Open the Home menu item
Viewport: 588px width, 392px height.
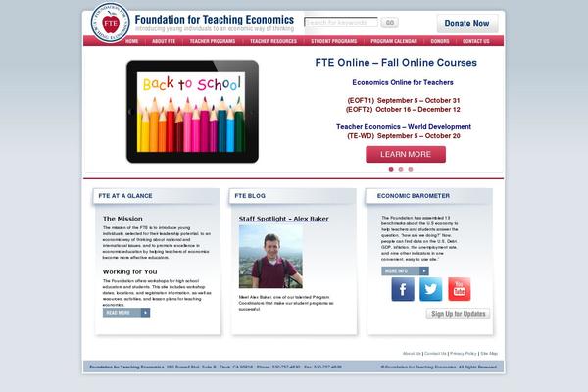coord(132,41)
